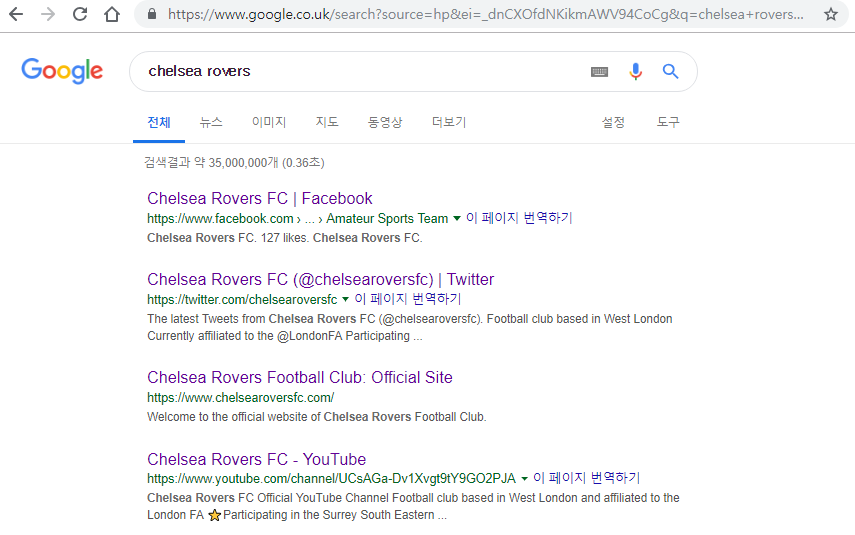Click snippet 'Welcome to the official website of Chelsea Rovers'

point(279,417)
